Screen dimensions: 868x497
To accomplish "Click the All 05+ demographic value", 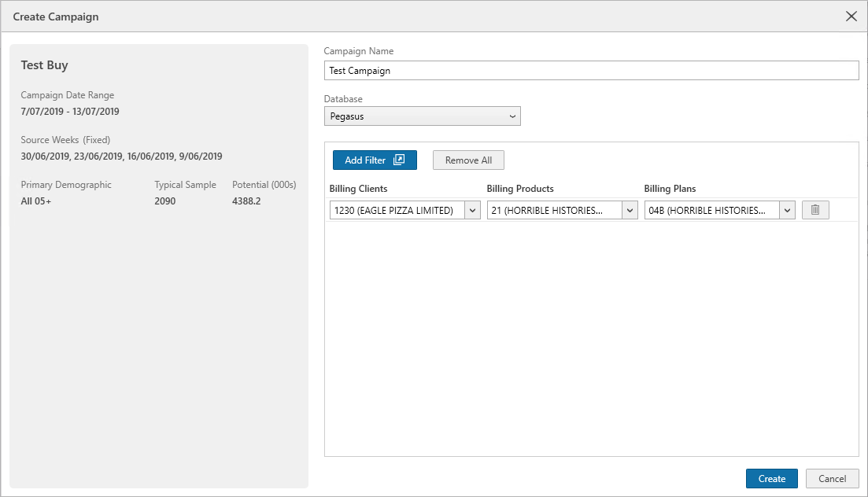I will (x=36, y=201).
